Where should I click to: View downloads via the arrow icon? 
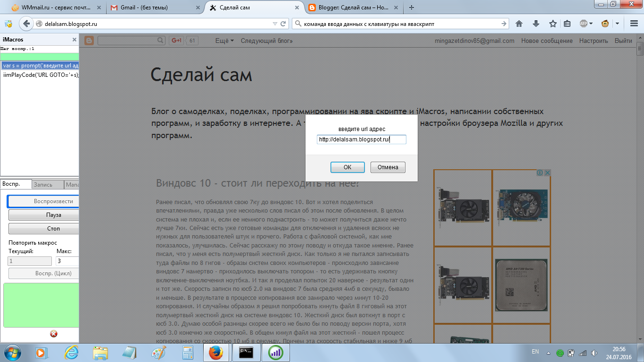[x=536, y=24]
